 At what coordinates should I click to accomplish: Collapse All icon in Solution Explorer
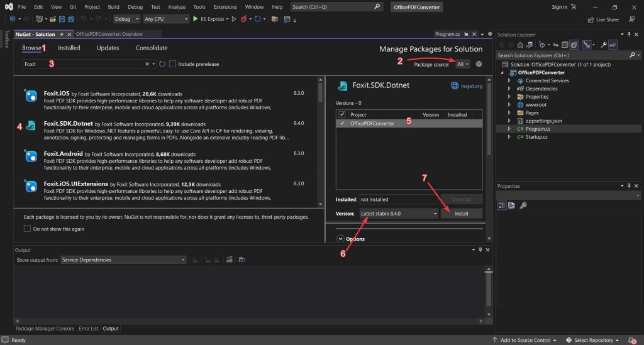pos(565,45)
